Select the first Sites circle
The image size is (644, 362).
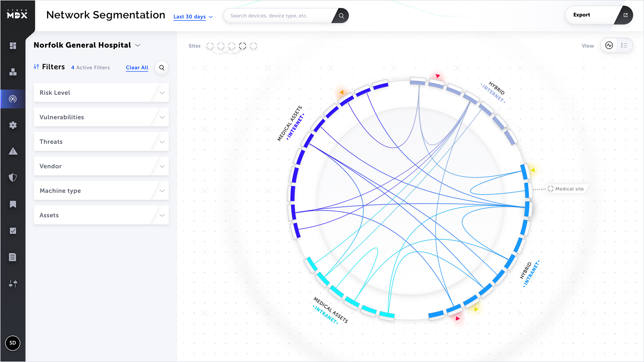pos(210,46)
